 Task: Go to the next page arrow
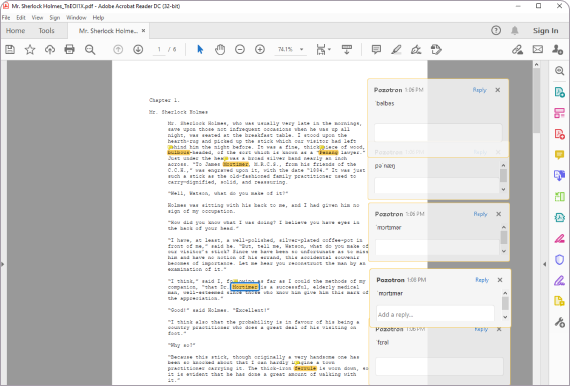pyautogui.click(x=138, y=49)
